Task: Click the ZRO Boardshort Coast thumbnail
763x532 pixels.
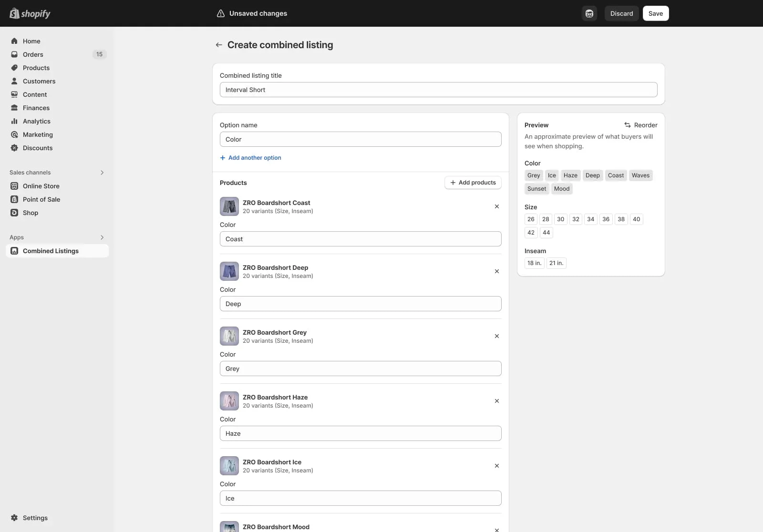Action: [229, 206]
